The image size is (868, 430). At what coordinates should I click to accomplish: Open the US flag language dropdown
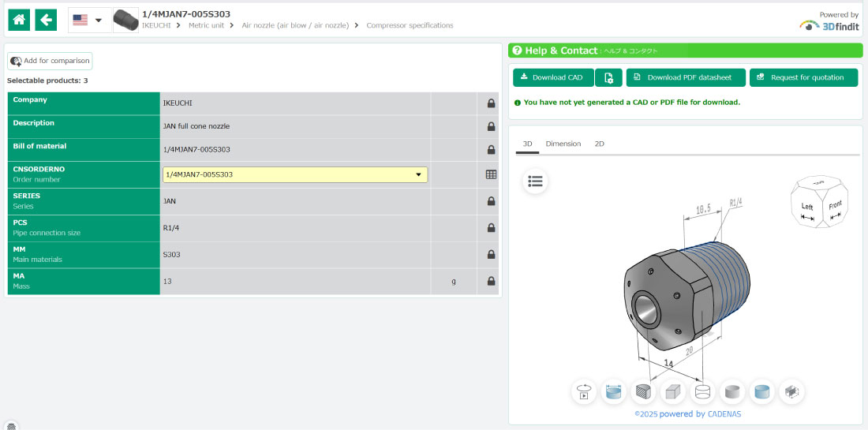(x=90, y=20)
